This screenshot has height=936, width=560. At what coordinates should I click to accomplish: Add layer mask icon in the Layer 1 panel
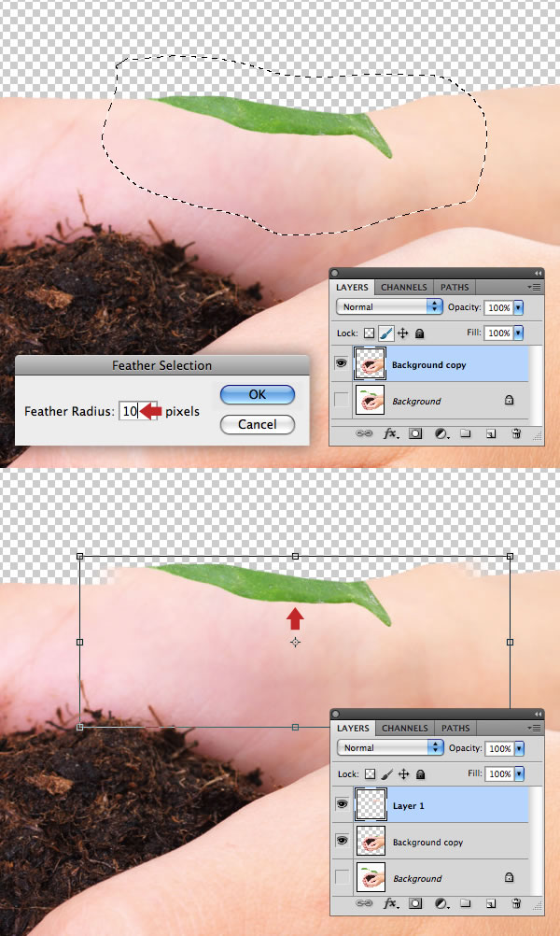pos(415,902)
